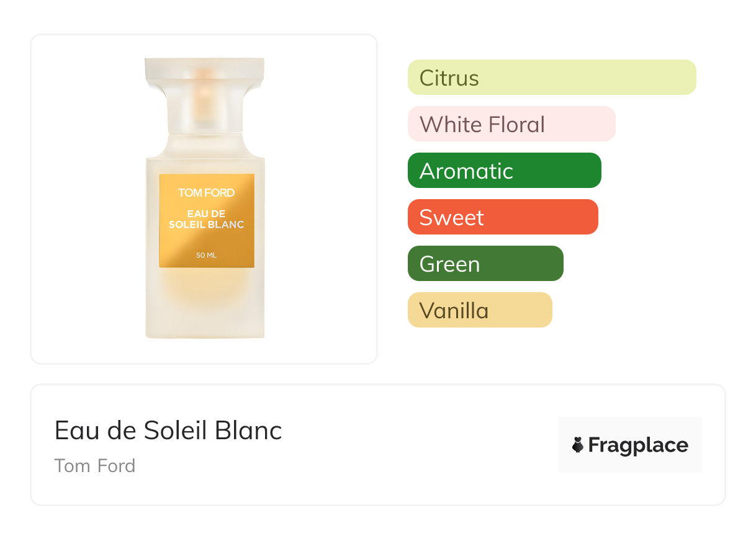Click the Tom Ford brand name below the title

[x=95, y=466]
